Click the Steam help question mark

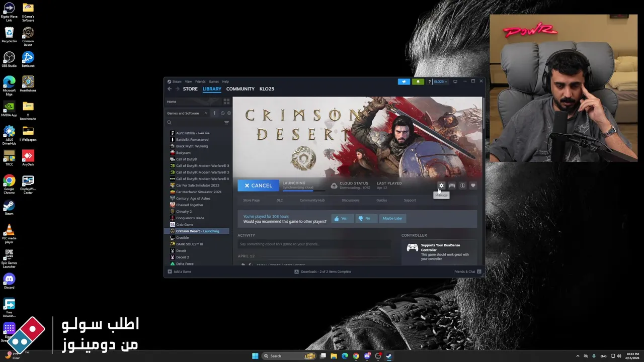pyautogui.click(x=429, y=81)
